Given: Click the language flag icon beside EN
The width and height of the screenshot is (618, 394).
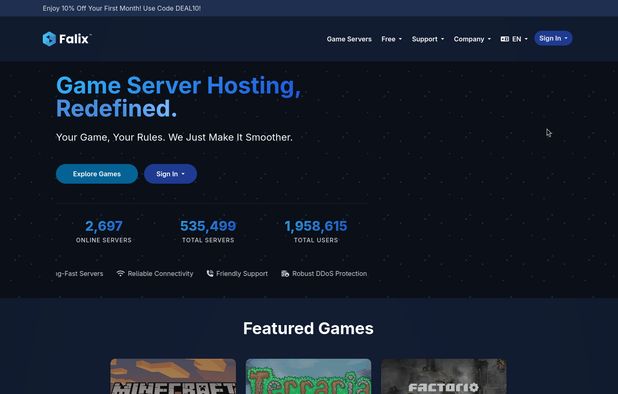Looking at the screenshot, I should click(504, 39).
